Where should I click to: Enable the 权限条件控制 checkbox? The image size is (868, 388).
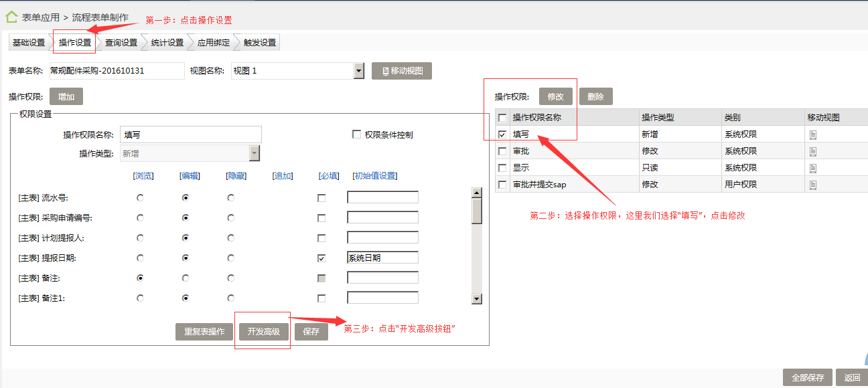[357, 134]
